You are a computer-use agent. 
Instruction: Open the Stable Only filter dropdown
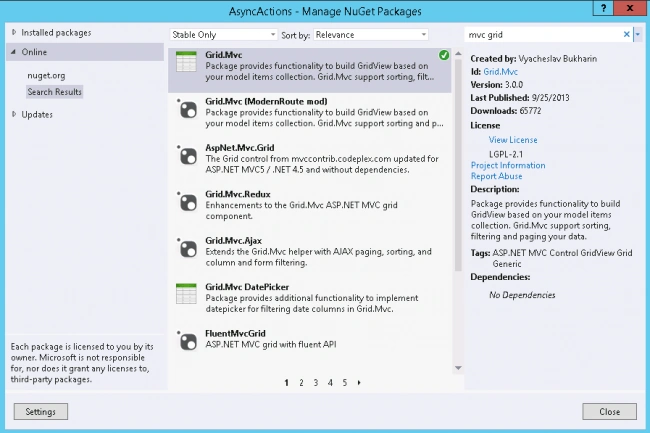(223, 35)
